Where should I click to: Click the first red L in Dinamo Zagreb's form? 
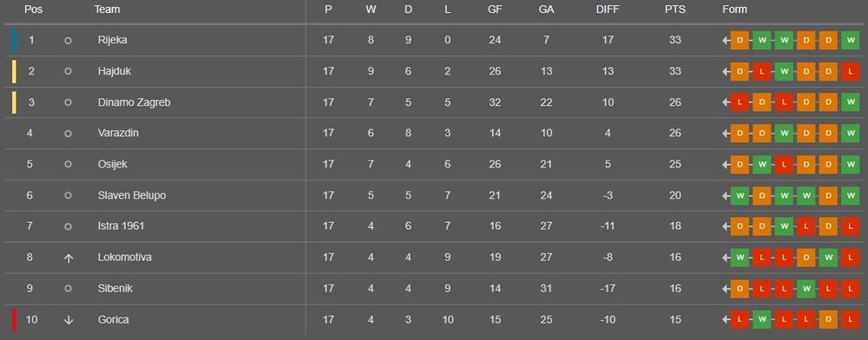pyautogui.click(x=740, y=103)
